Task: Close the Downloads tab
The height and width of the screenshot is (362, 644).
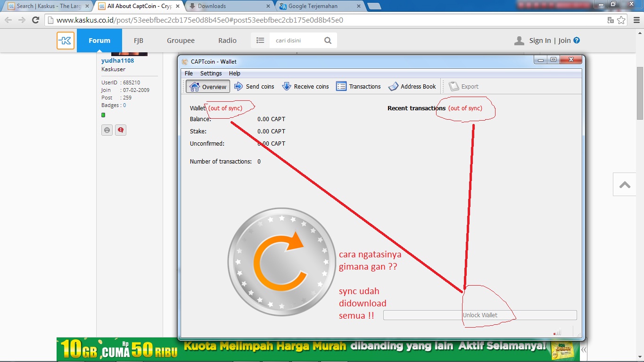Action: coord(268,6)
